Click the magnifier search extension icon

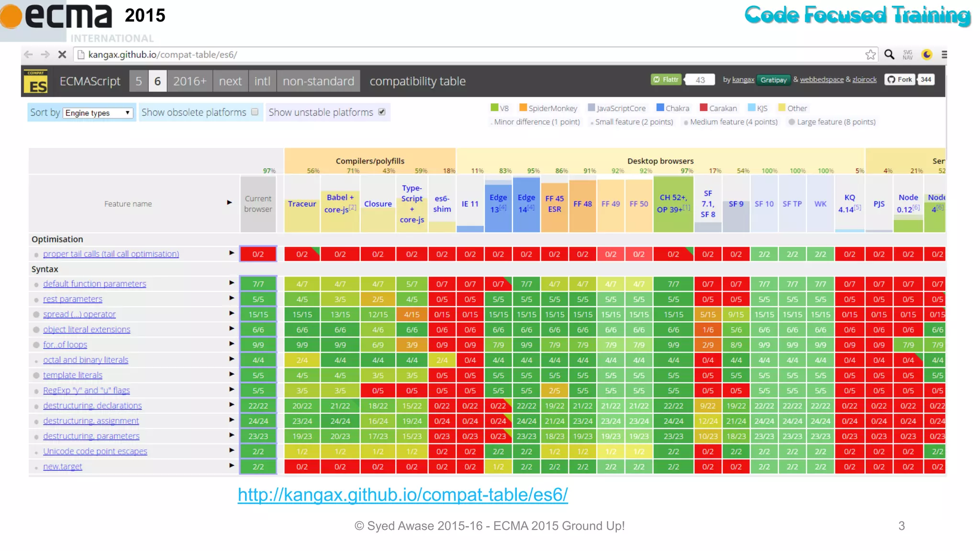pos(889,55)
